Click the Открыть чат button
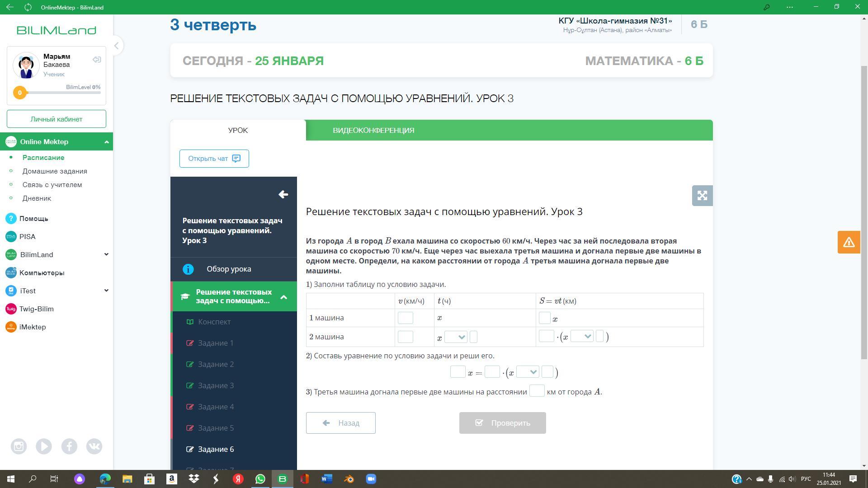Image resolution: width=868 pixels, height=488 pixels. tap(214, 159)
